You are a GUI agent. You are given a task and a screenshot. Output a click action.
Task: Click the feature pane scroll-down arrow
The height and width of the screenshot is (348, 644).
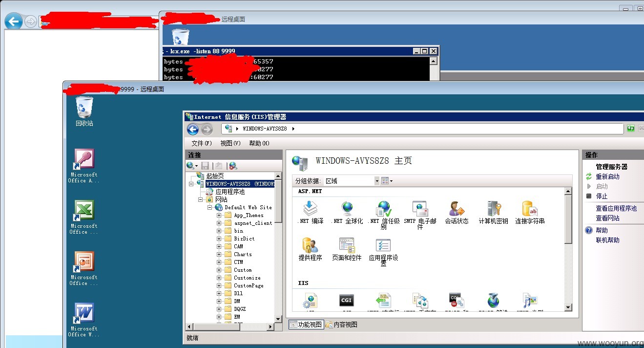click(568, 307)
